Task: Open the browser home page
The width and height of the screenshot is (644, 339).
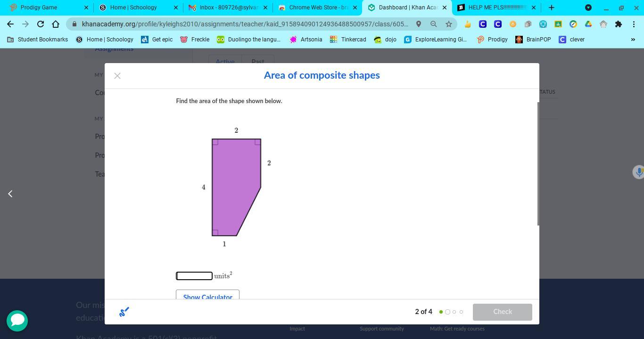Action: 56,24
